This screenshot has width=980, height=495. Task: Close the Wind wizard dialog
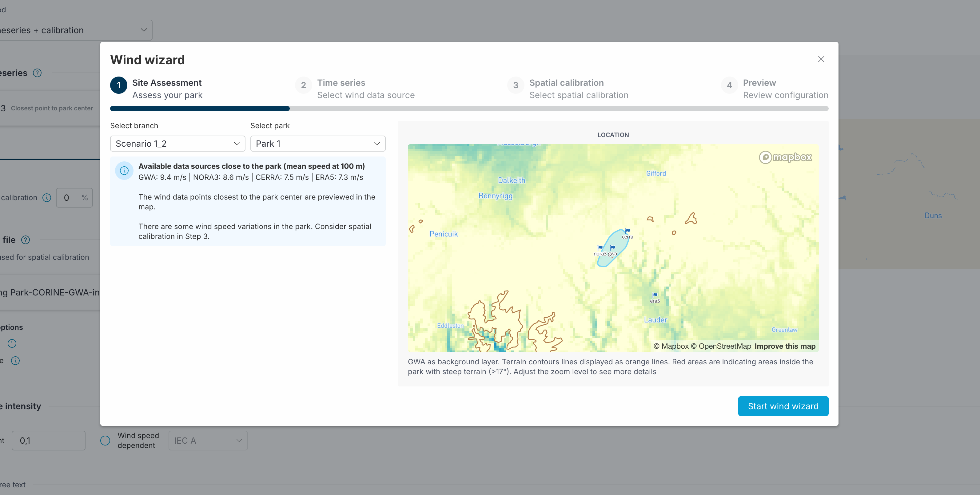[821, 59]
